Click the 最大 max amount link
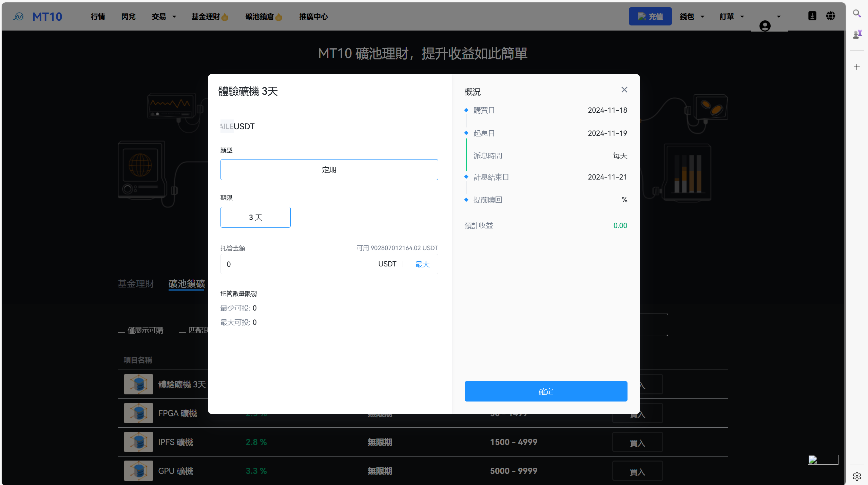The height and width of the screenshot is (485, 868). 422,264
